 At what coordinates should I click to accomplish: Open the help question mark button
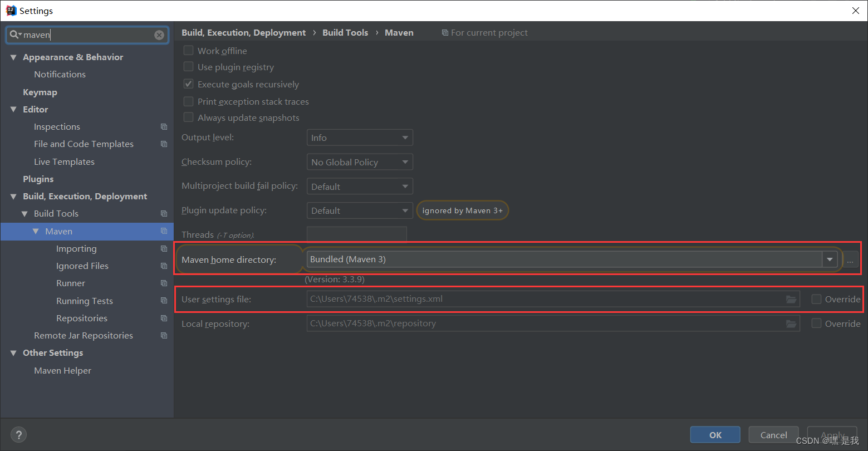[18, 435]
